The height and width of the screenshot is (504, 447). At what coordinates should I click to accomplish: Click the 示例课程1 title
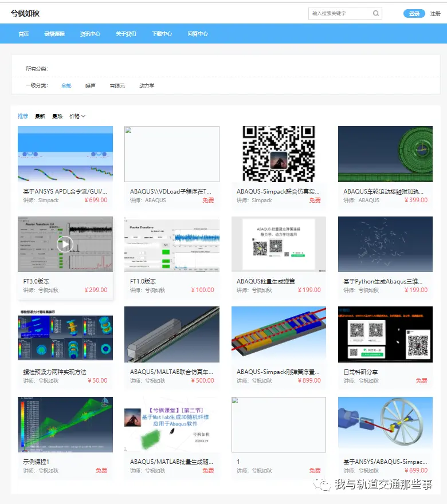(x=36, y=462)
